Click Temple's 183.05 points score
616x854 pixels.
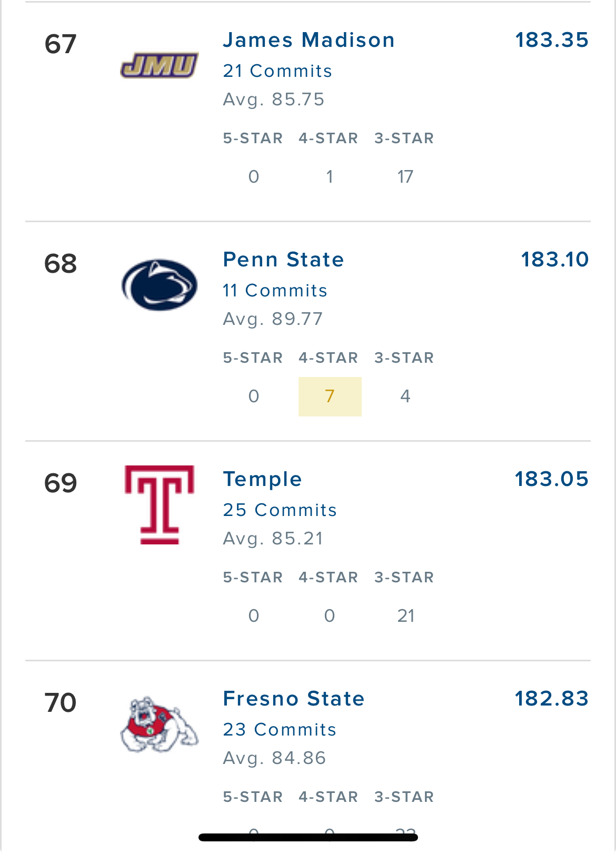551,479
